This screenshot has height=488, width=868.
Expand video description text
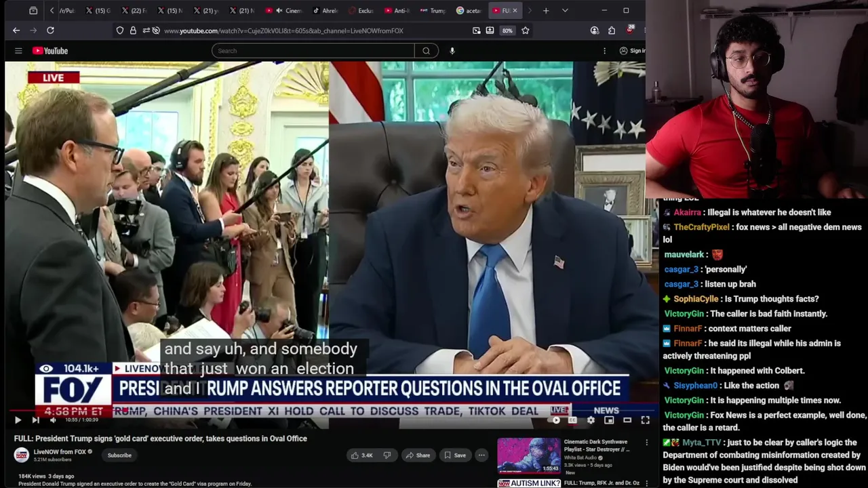pyautogui.click(x=135, y=484)
